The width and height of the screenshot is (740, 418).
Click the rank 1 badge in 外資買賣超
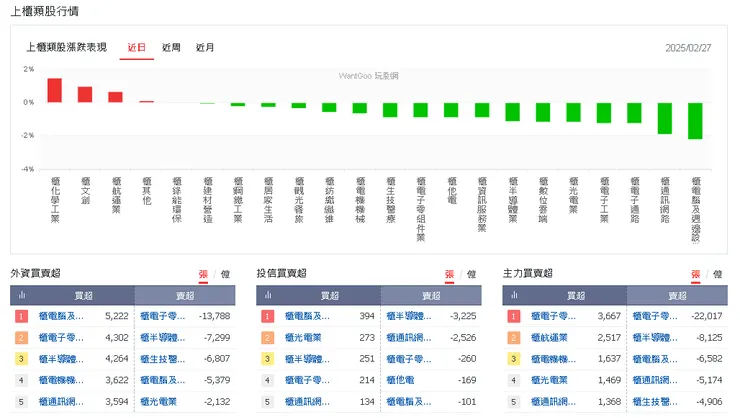pyautogui.click(x=21, y=316)
